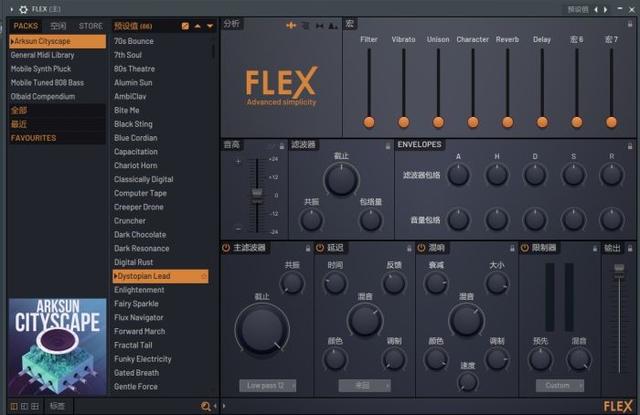Screen dimensions: 640x415
Task: Switch to single-column browser layout icon
Action: tap(14, 406)
